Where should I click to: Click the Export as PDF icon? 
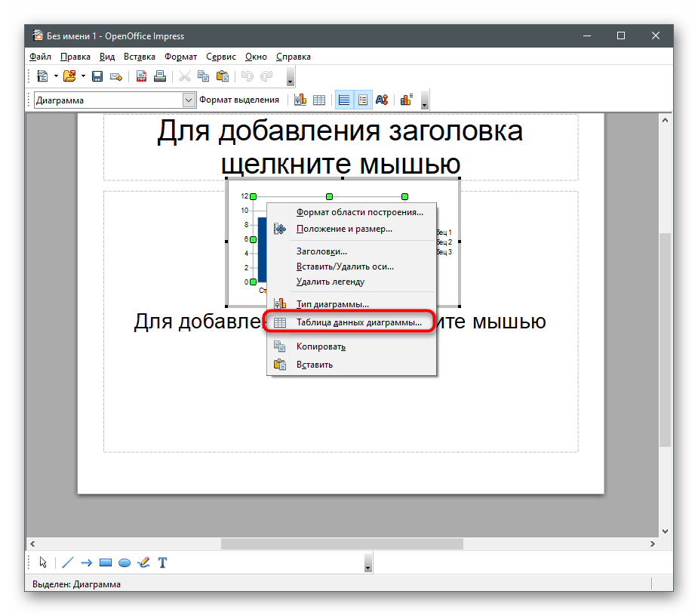[141, 76]
